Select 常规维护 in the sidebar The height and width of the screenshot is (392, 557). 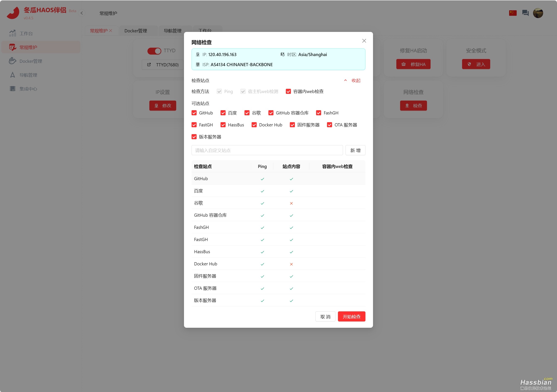tap(41, 47)
